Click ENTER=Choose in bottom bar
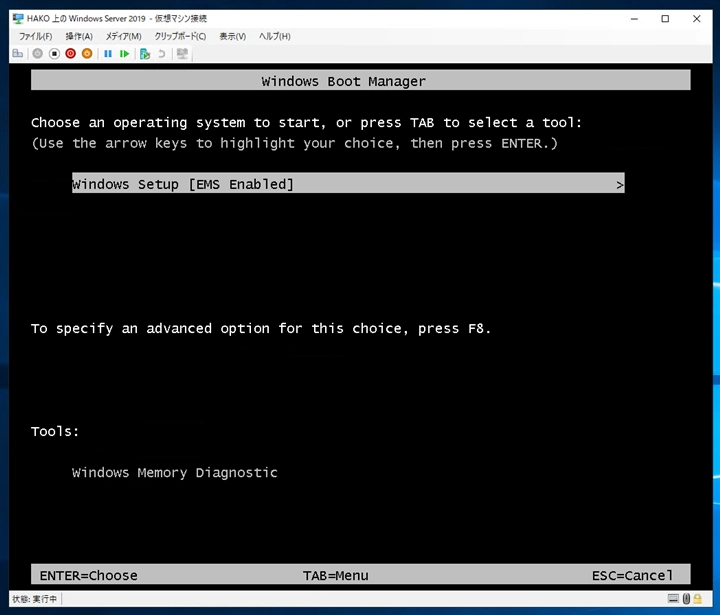 click(89, 576)
